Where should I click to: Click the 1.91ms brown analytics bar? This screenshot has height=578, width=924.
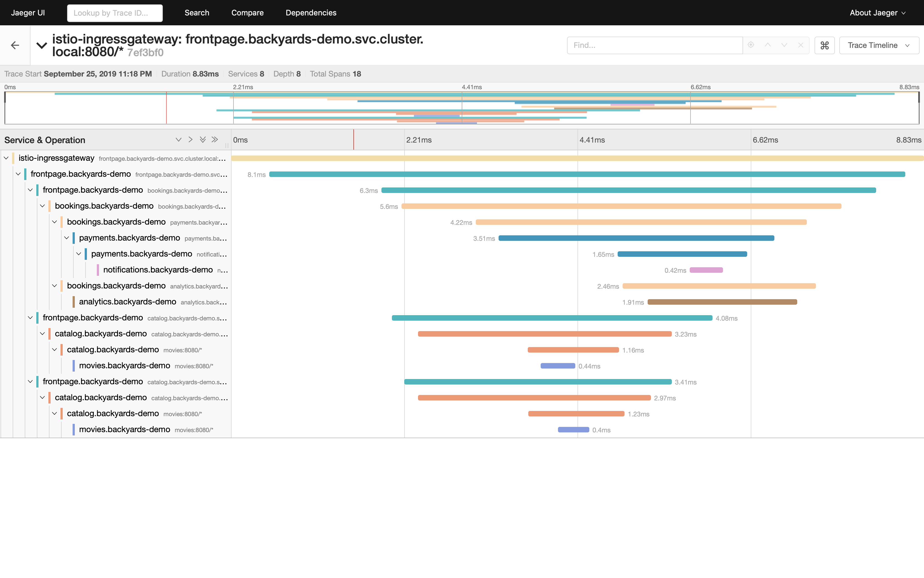tap(722, 302)
